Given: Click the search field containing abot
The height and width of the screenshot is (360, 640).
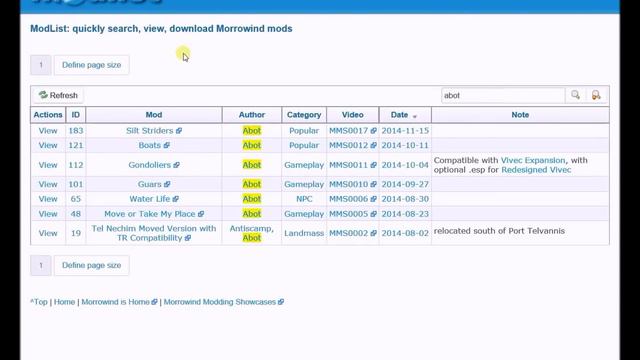Looking at the screenshot, I should (503, 95).
